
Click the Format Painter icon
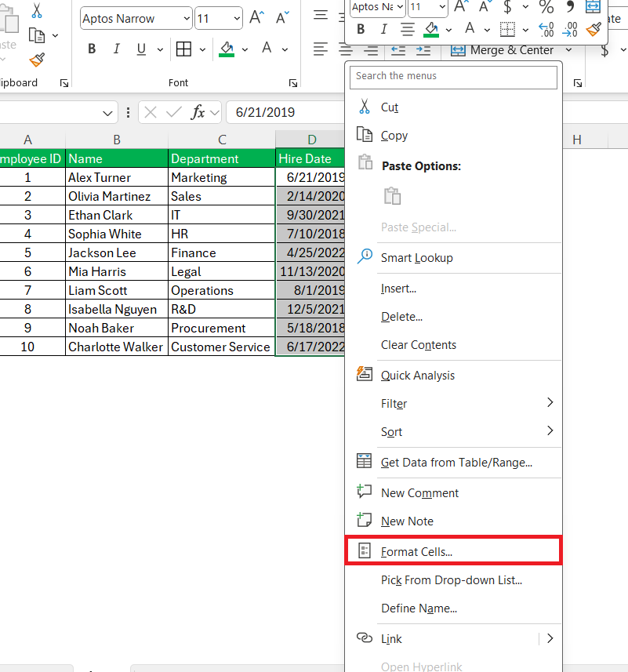click(x=36, y=60)
